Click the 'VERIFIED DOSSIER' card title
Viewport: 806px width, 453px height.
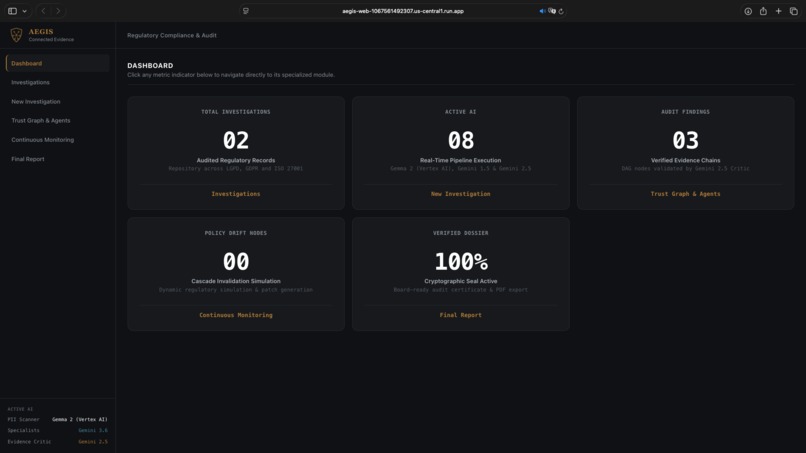461,233
